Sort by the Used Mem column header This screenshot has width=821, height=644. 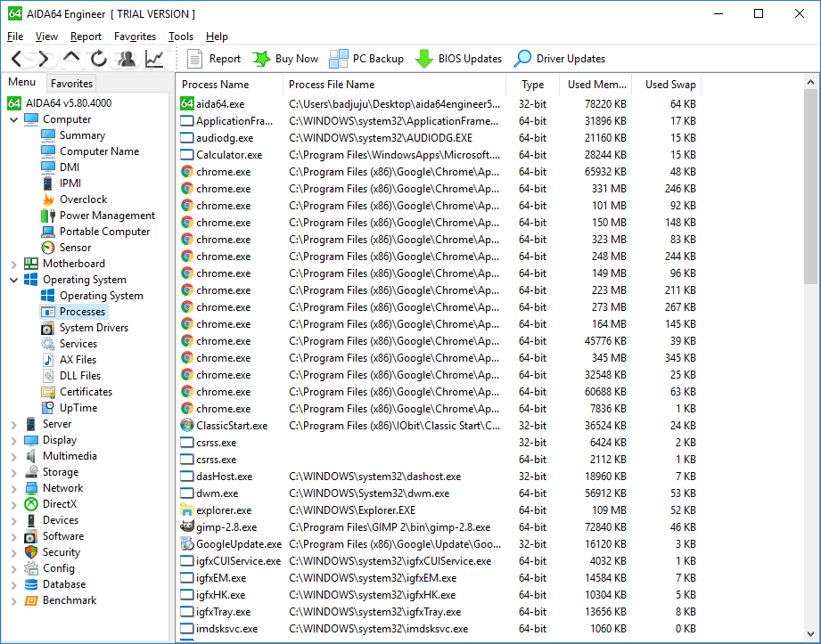(x=595, y=85)
